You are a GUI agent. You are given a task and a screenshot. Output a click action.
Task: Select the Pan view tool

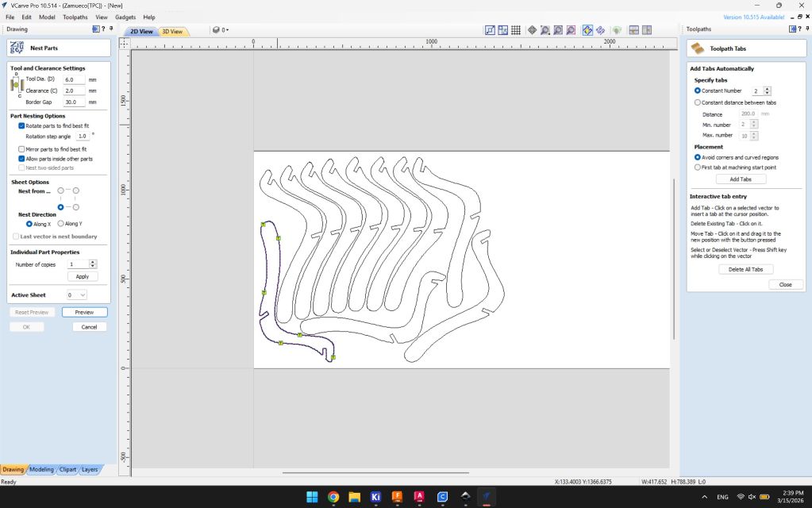click(533, 30)
